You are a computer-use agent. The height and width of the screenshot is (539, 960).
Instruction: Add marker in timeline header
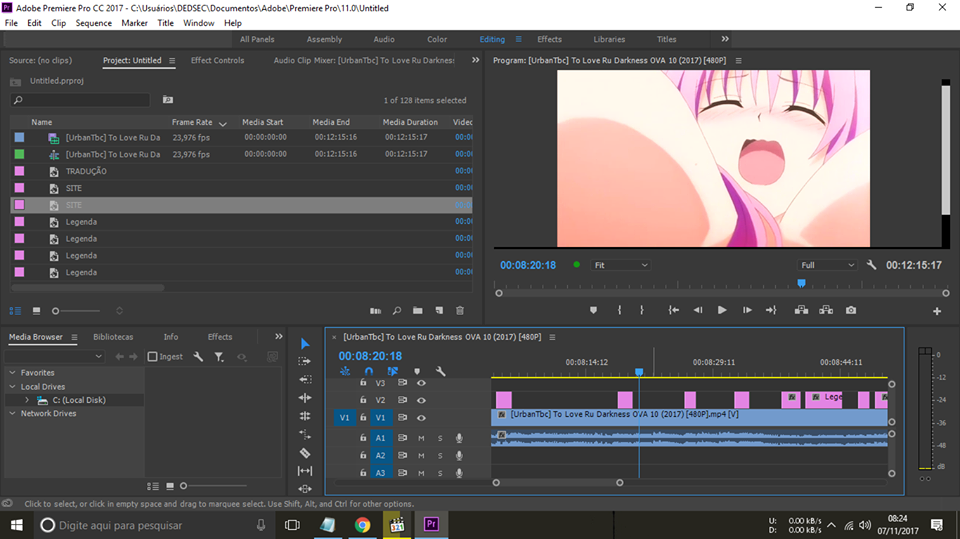pyautogui.click(x=417, y=371)
